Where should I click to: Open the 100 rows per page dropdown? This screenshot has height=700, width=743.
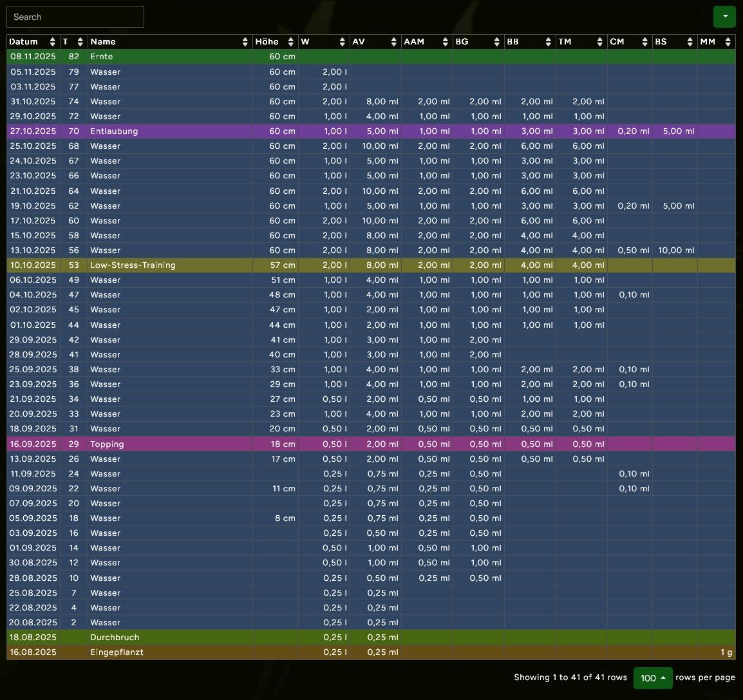coord(653,677)
